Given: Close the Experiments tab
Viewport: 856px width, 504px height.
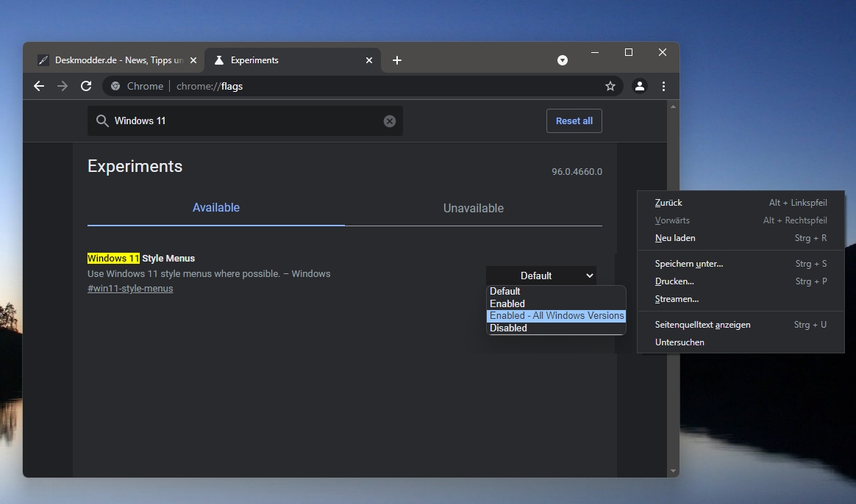Looking at the screenshot, I should tap(369, 60).
